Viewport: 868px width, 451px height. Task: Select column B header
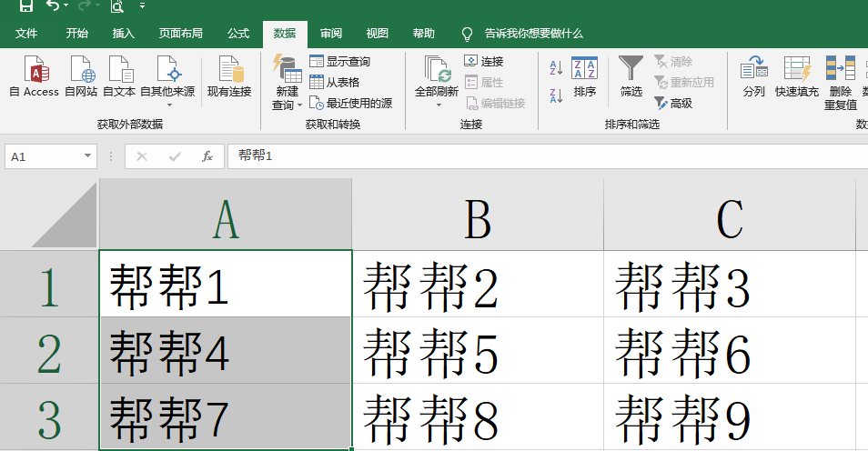(478, 215)
